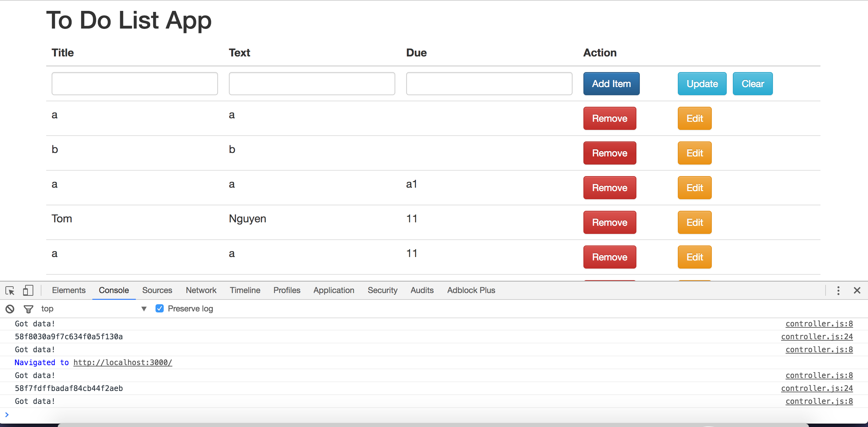Edit the row with title b
This screenshot has height=427, width=868.
(x=694, y=153)
